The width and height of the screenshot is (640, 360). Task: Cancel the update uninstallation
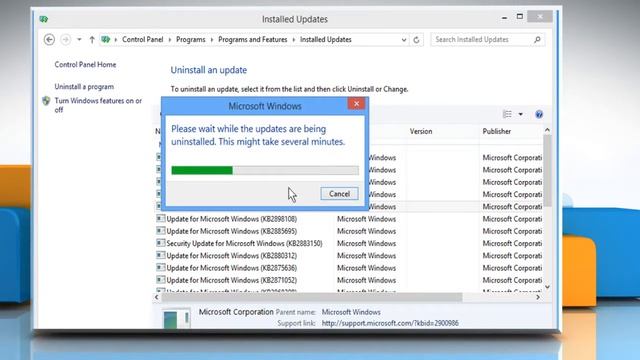point(339,194)
